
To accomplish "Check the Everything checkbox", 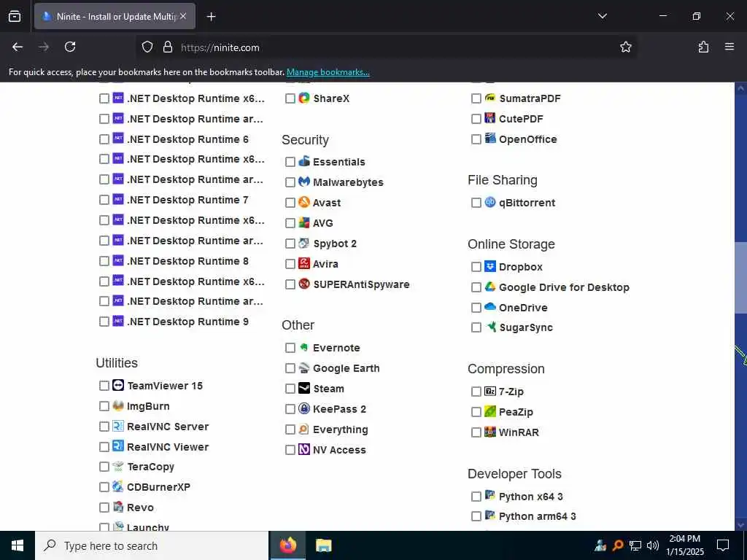I will point(290,429).
